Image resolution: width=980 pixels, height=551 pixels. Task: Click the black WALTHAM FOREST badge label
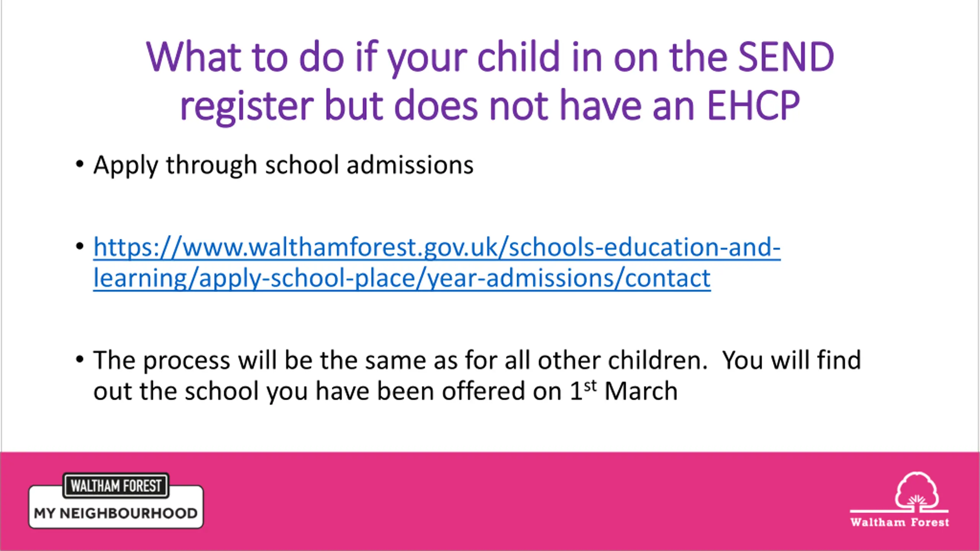coord(116,486)
